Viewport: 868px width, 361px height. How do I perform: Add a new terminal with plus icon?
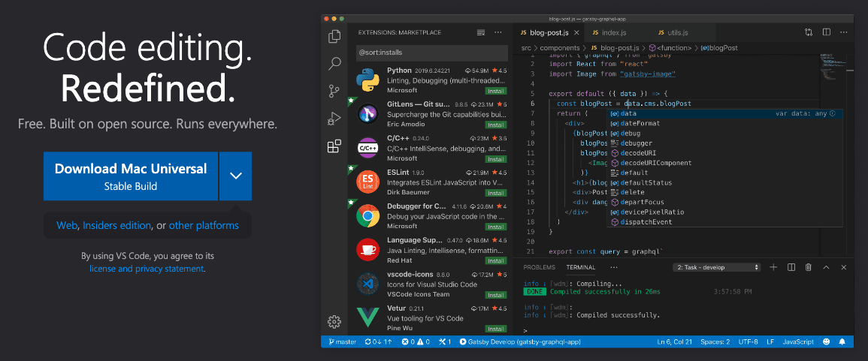pyautogui.click(x=773, y=267)
